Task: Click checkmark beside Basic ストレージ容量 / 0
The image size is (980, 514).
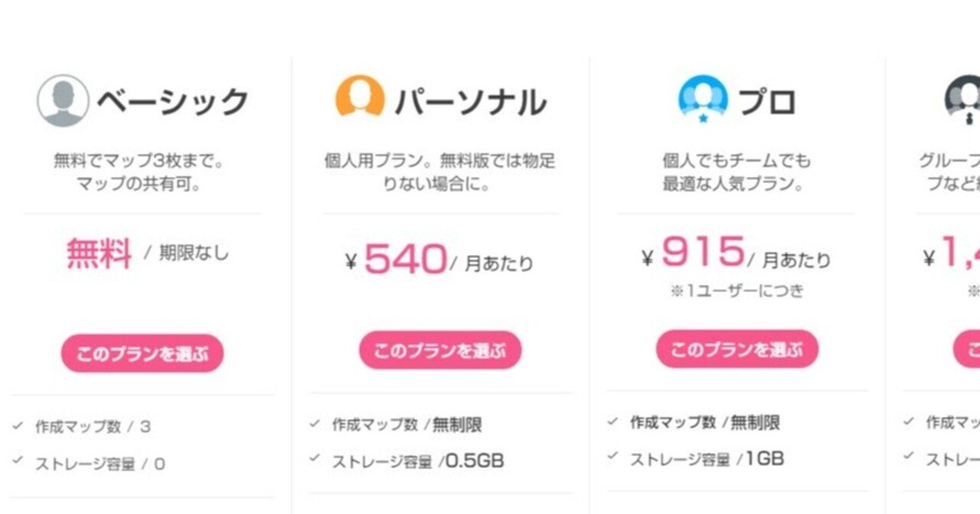Action: point(18,462)
